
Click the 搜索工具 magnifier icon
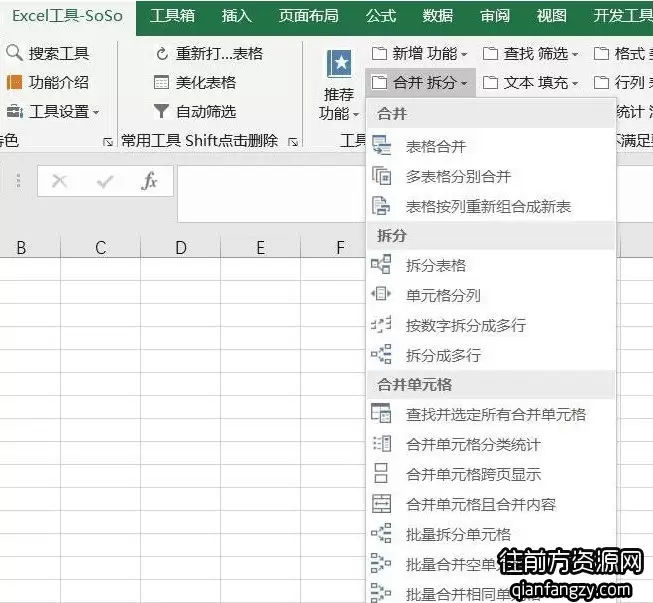point(14,53)
